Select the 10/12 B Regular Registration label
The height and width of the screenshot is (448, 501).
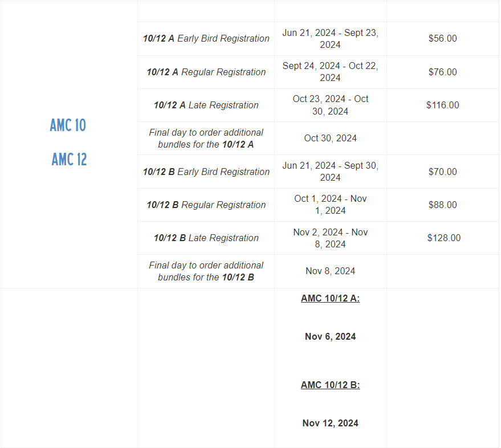206,205
